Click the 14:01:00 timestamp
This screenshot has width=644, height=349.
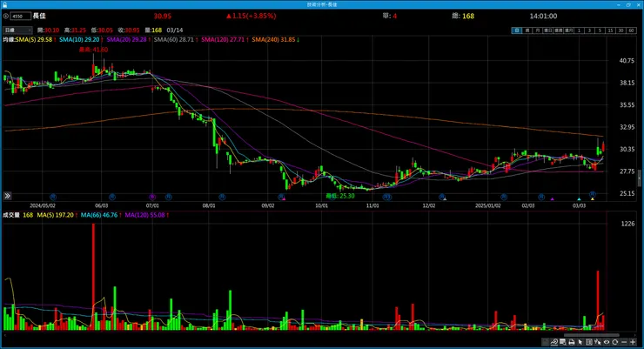[543, 16]
